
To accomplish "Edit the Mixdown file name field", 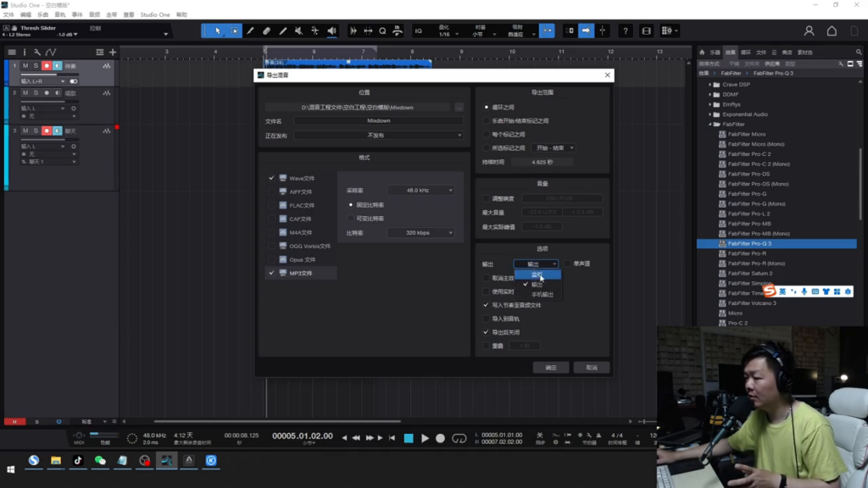I will pos(379,120).
